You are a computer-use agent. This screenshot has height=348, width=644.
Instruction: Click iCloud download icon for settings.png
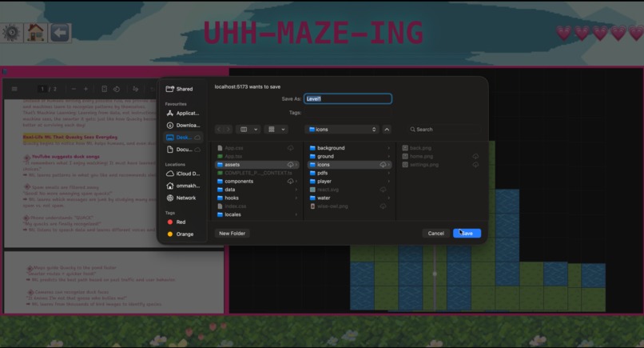tap(475, 165)
